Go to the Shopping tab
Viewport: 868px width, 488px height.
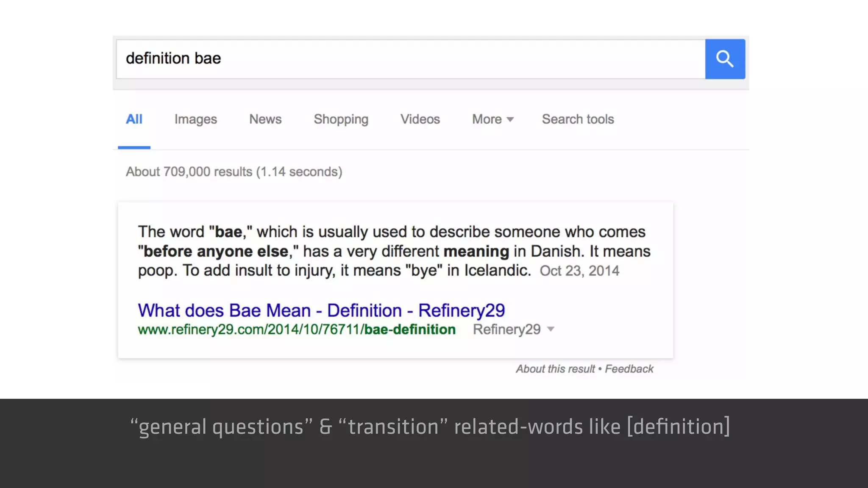(341, 120)
